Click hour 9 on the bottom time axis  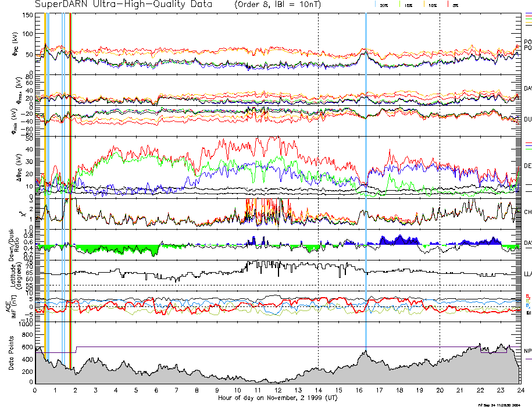pyautogui.click(x=217, y=390)
